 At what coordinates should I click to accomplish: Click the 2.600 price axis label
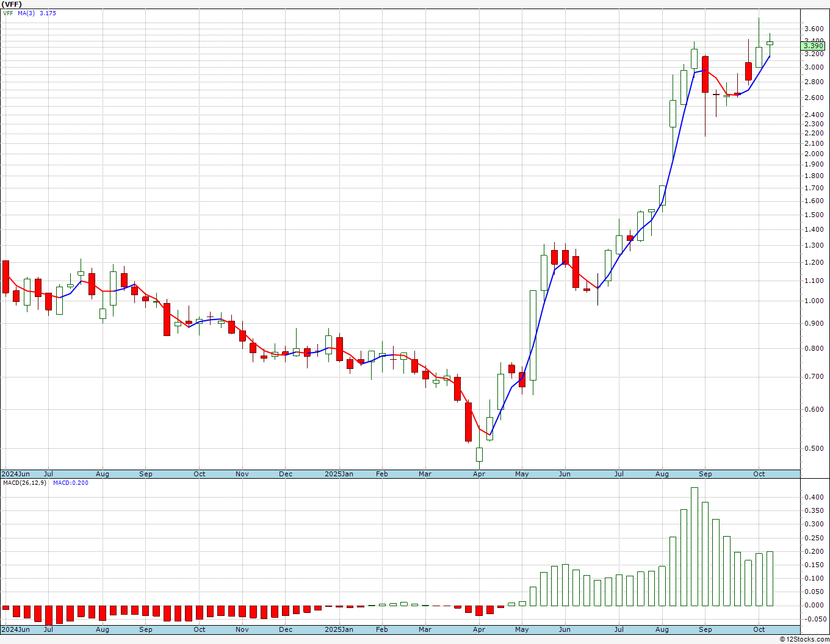pos(814,98)
